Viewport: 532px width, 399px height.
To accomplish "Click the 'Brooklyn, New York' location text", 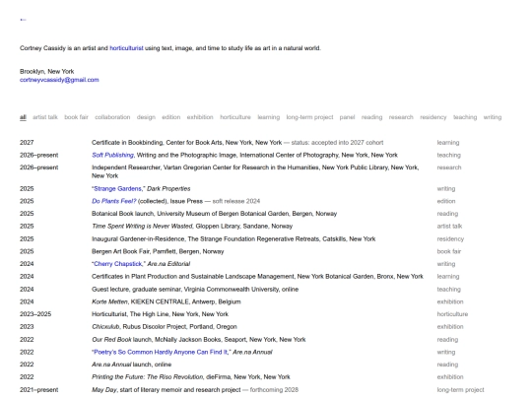I will (47, 72).
